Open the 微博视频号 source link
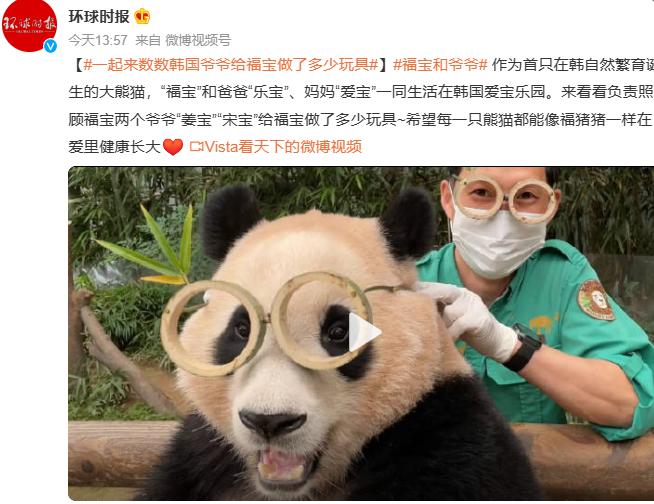 [x=198, y=40]
